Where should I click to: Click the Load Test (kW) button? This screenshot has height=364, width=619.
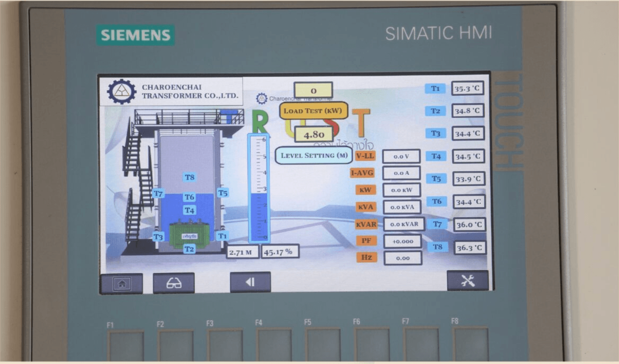314,111
